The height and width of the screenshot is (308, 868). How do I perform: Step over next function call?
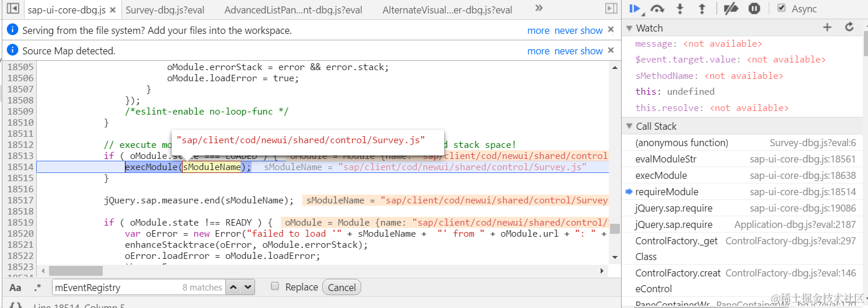click(x=658, y=9)
